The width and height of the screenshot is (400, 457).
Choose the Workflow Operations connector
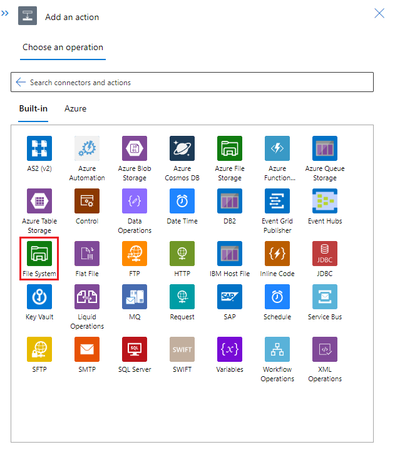click(277, 349)
